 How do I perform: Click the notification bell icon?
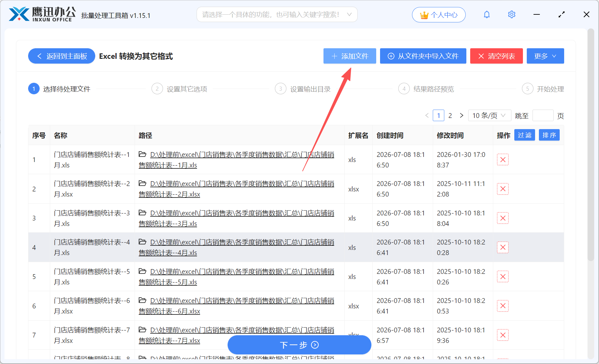pos(486,15)
